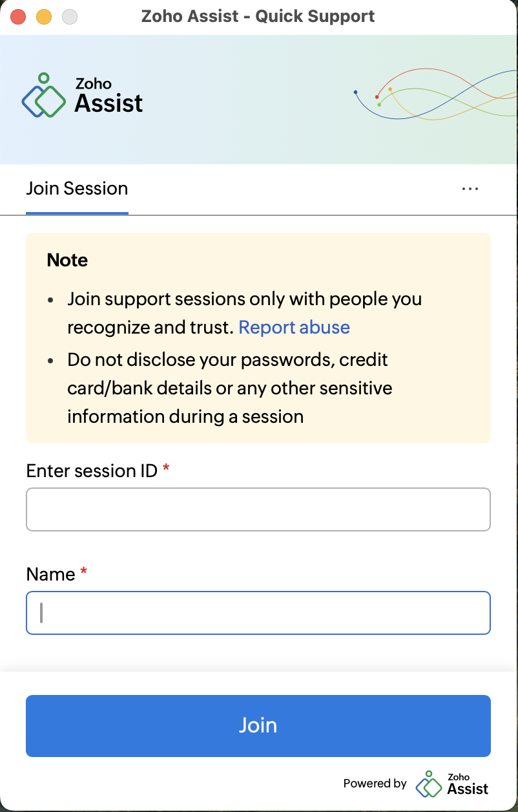This screenshot has height=812, width=518.
Task: Switch to the Join Session tab
Action: 77,189
